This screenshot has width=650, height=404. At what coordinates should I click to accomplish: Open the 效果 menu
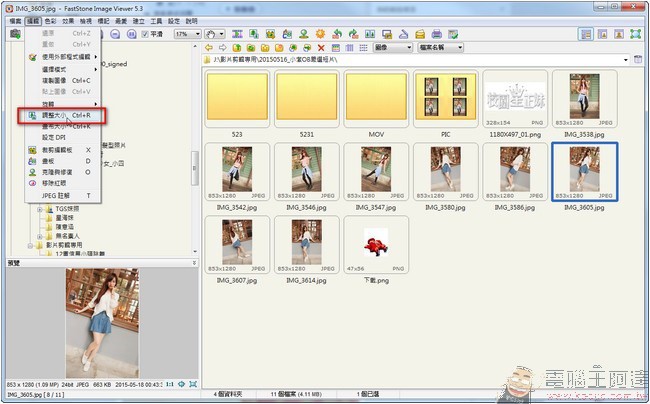[68, 21]
